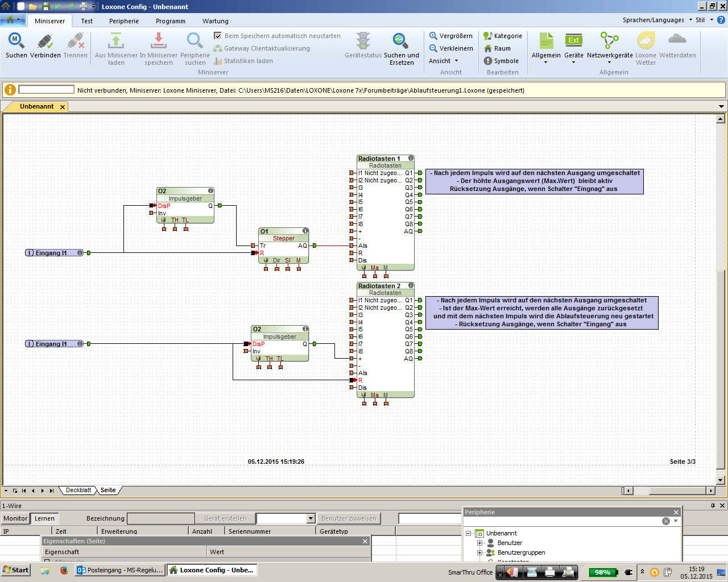
Task: Click the Vergrößern zoom-in icon
Action: [x=433, y=36]
